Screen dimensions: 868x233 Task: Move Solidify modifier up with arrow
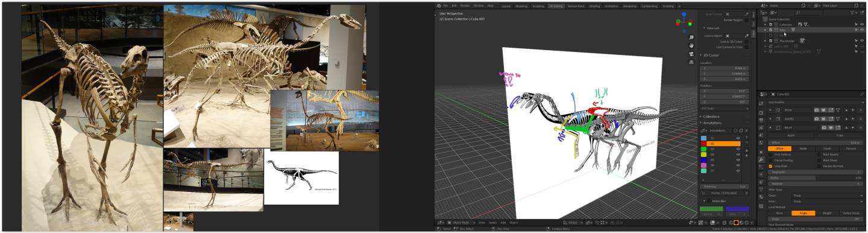tap(847, 119)
